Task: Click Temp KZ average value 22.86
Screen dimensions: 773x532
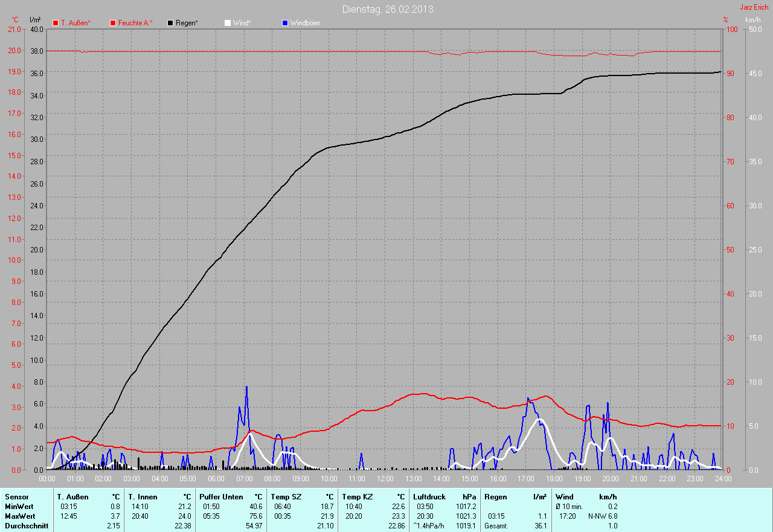Action: pos(396,526)
